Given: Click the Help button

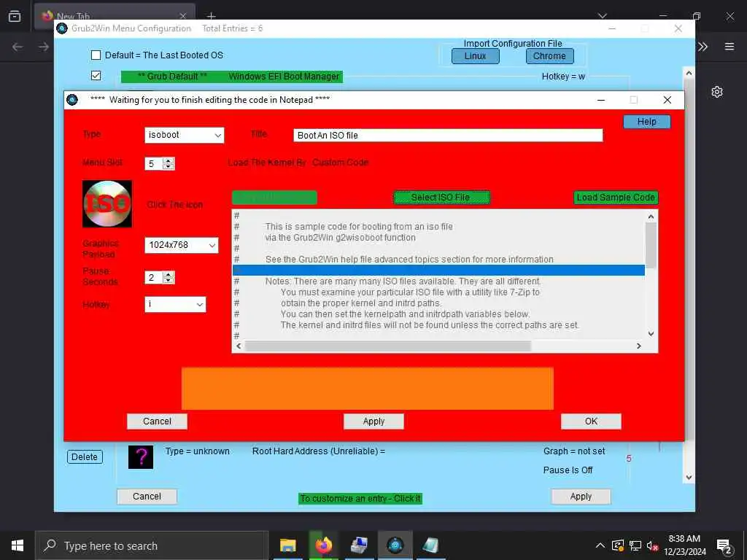Looking at the screenshot, I should 646,122.
